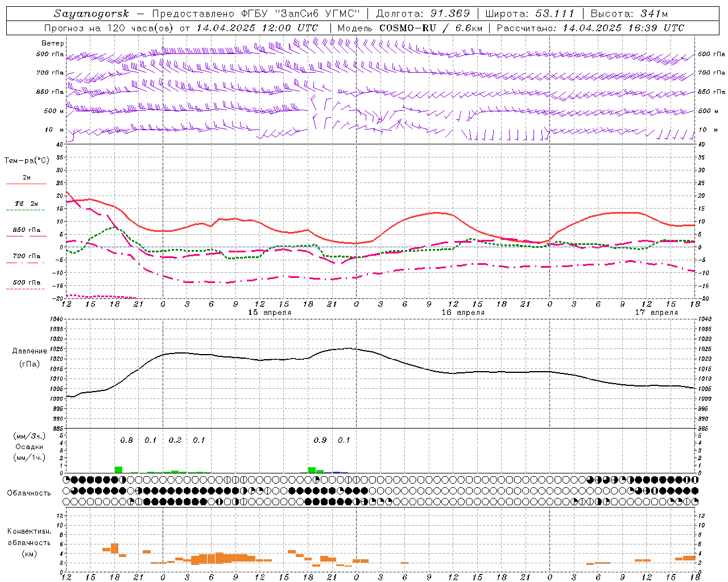Click the '(км)' convective cloud unit label

tap(29, 554)
